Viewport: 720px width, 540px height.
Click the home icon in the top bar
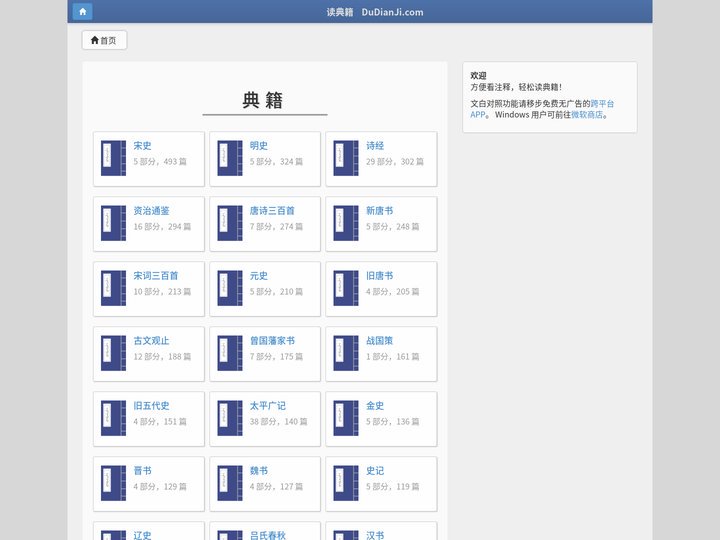[83, 11]
